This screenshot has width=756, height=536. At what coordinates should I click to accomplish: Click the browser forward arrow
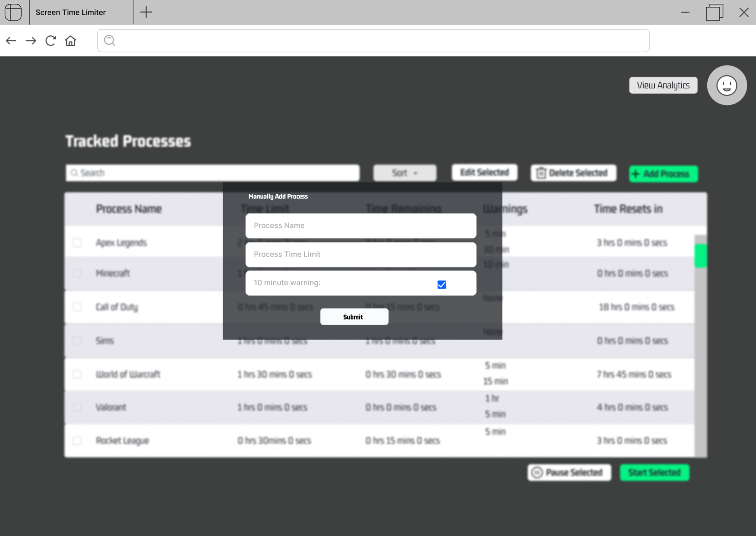[31, 41]
